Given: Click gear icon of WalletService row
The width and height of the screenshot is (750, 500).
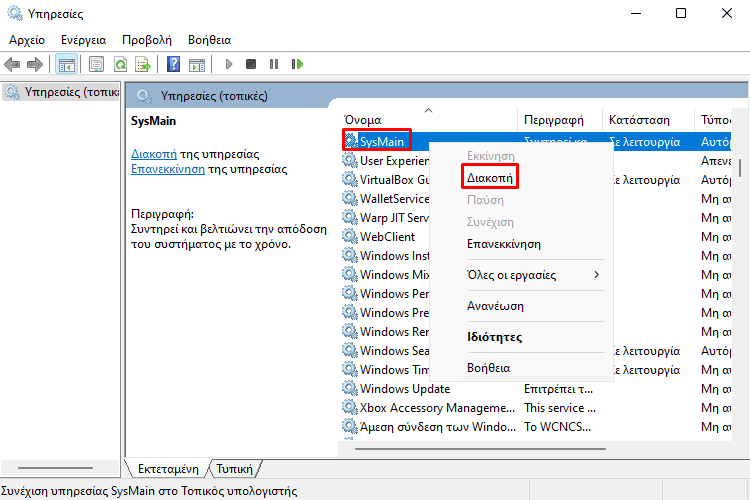Looking at the screenshot, I should point(350,198).
